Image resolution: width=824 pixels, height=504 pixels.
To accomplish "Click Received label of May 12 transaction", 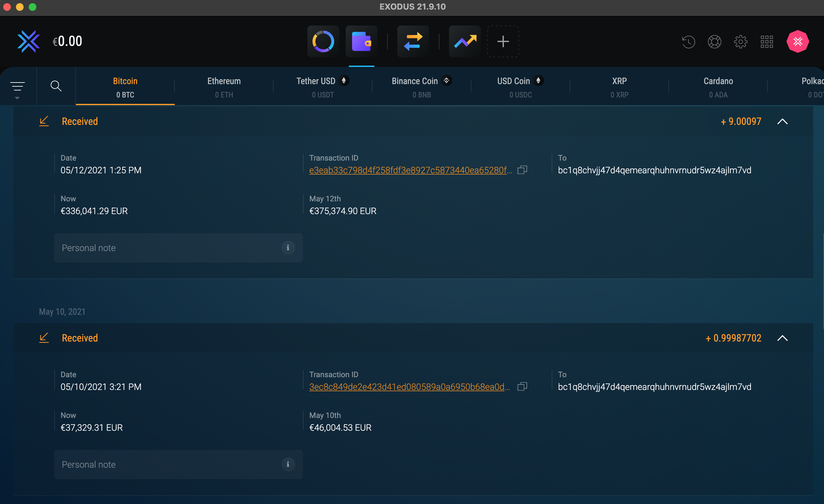I will (80, 121).
